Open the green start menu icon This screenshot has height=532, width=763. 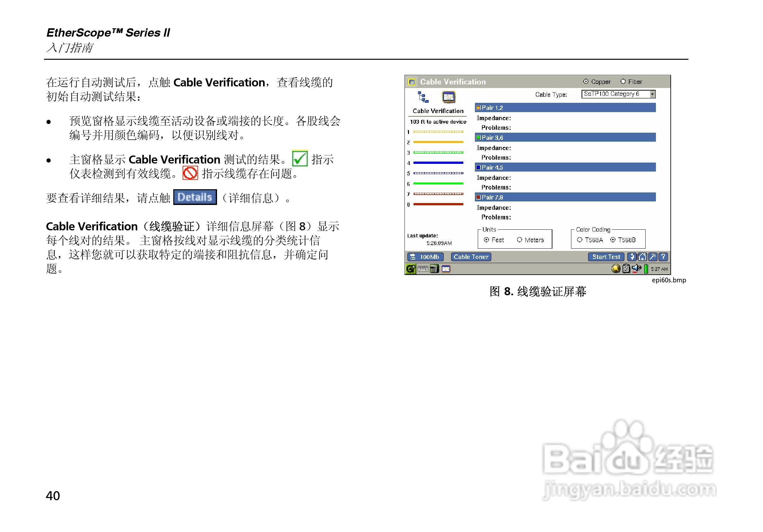[x=411, y=269]
